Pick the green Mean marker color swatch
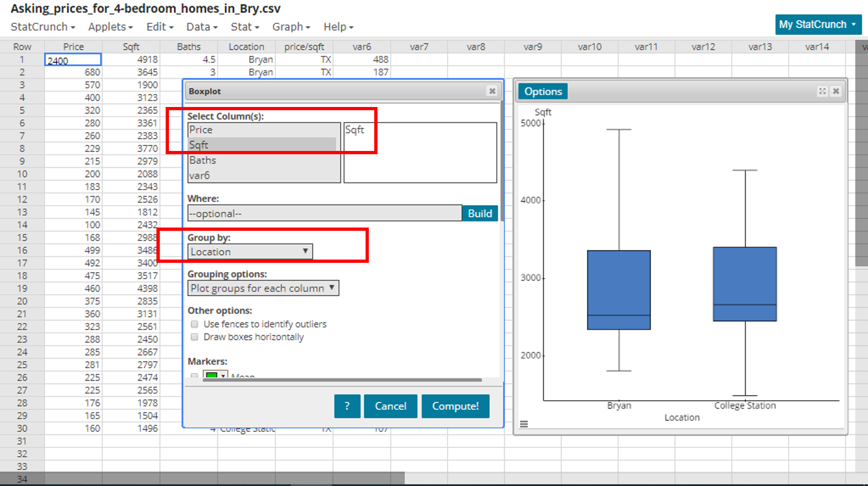 [212, 375]
